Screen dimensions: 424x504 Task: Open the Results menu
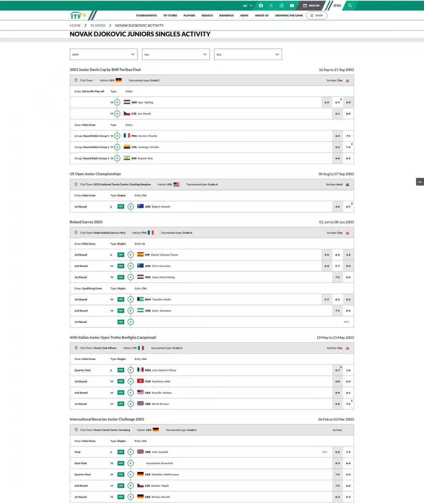(x=207, y=16)
